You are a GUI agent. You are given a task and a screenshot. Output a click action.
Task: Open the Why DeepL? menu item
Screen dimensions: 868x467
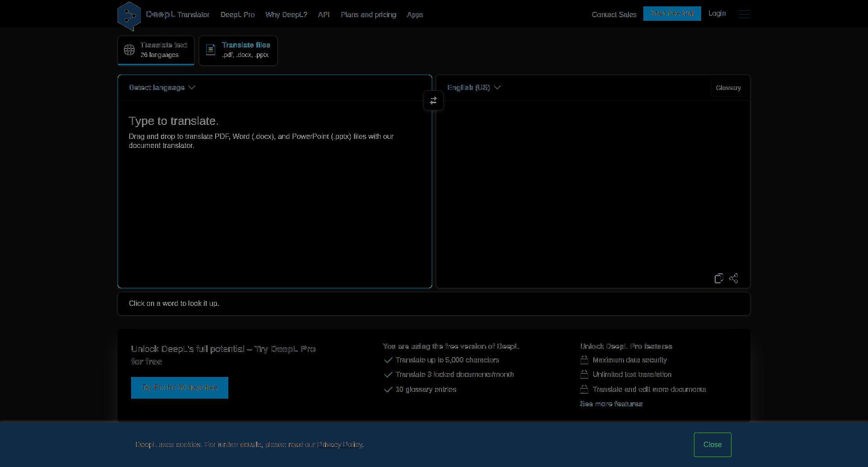(x=286, y=15)
